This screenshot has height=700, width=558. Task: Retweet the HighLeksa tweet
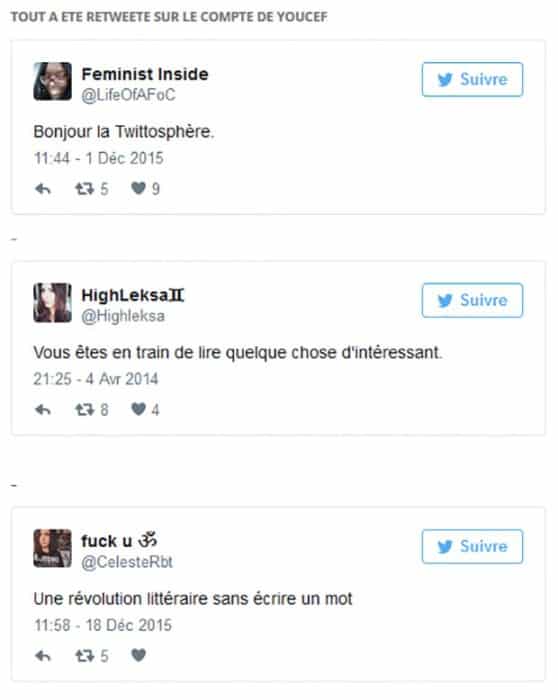84,409
